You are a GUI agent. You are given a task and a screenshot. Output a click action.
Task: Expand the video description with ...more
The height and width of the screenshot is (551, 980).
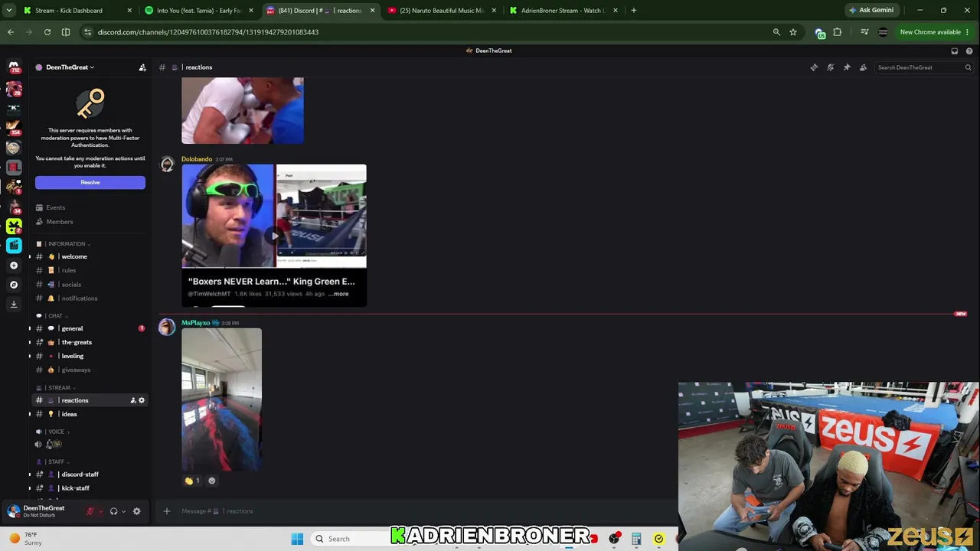338,294
